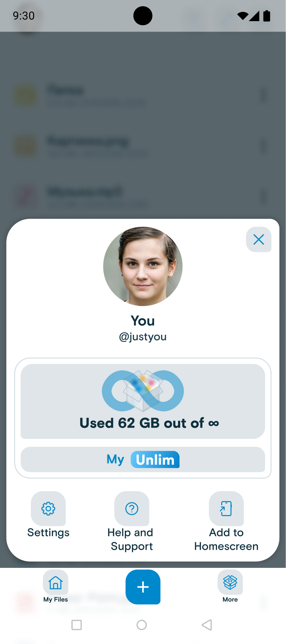The image size is (286, 644).
Task: Open the profile picture
Action: tap(142, 266)
